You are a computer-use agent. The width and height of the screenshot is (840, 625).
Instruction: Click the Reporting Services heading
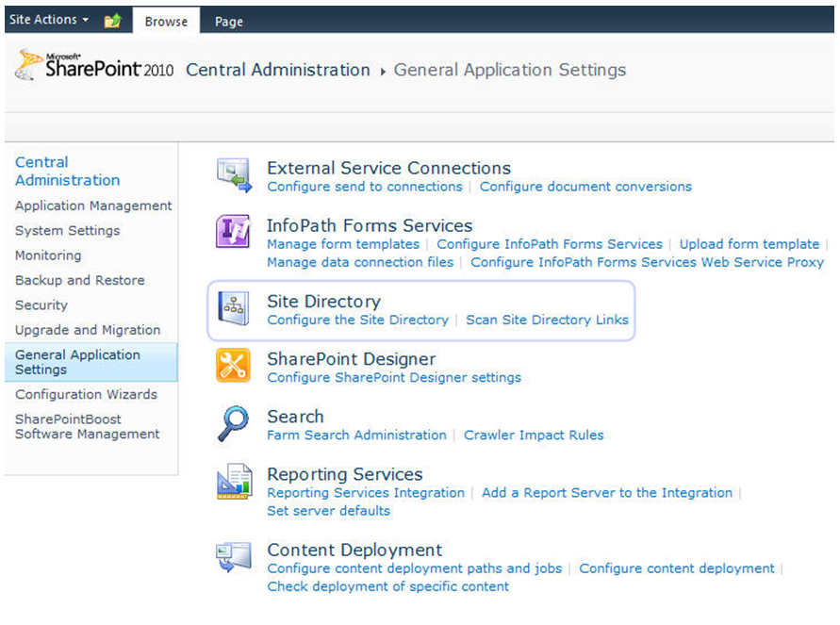[x=345, y=474]
